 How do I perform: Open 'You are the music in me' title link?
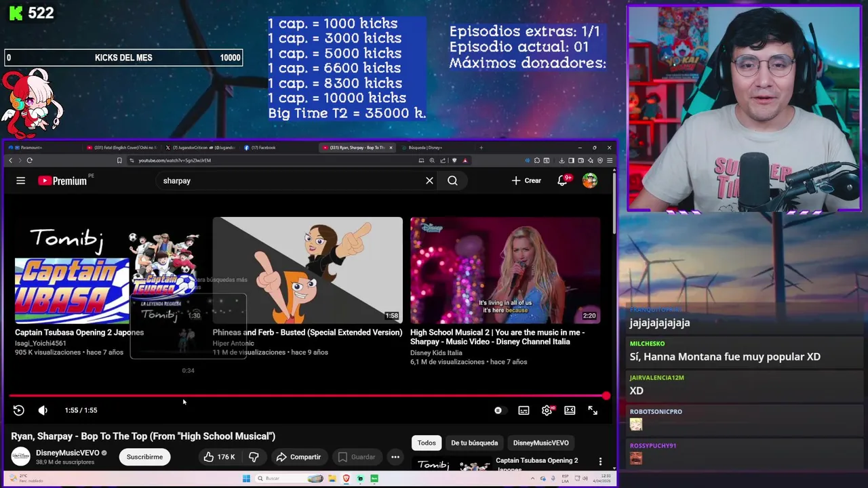click(x=497, y=338)
